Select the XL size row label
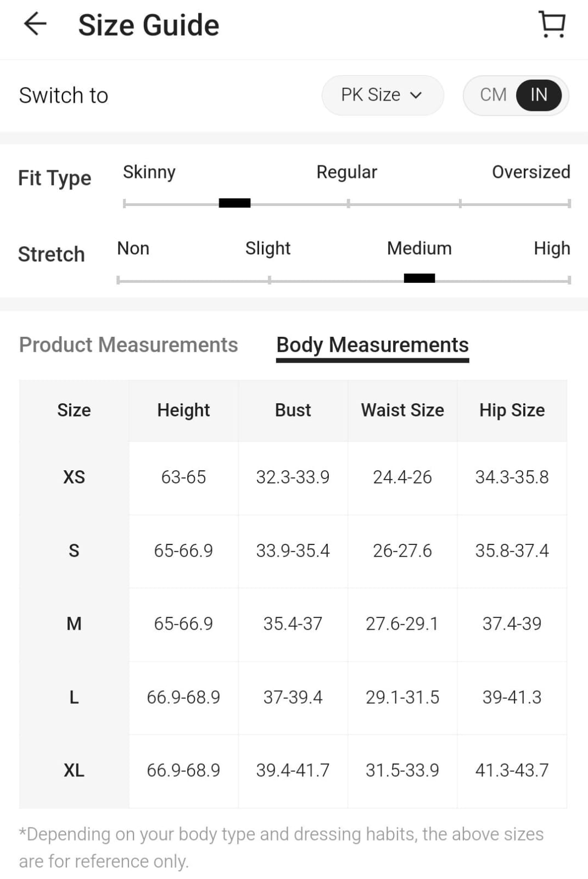The width and height of the screenshot is (588, 879). click(74, 770)
